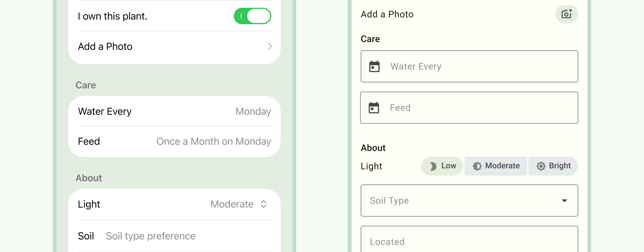The image size is (644, 252).
Task: Click the calendar icon in the Water Every field
Action: point(374,66)
